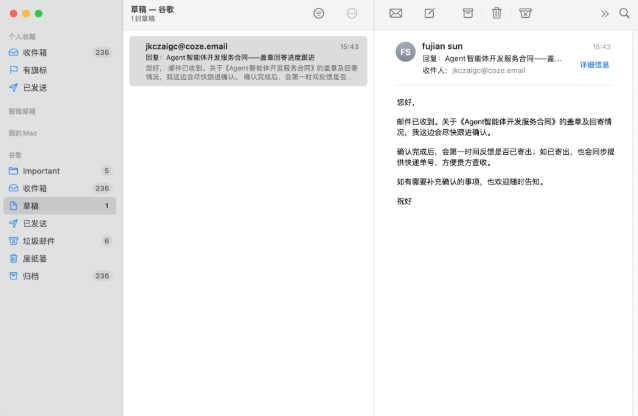Open 谷歌 account 已发送 mailbox
638x416 pixels.
(x=60, y=223)
